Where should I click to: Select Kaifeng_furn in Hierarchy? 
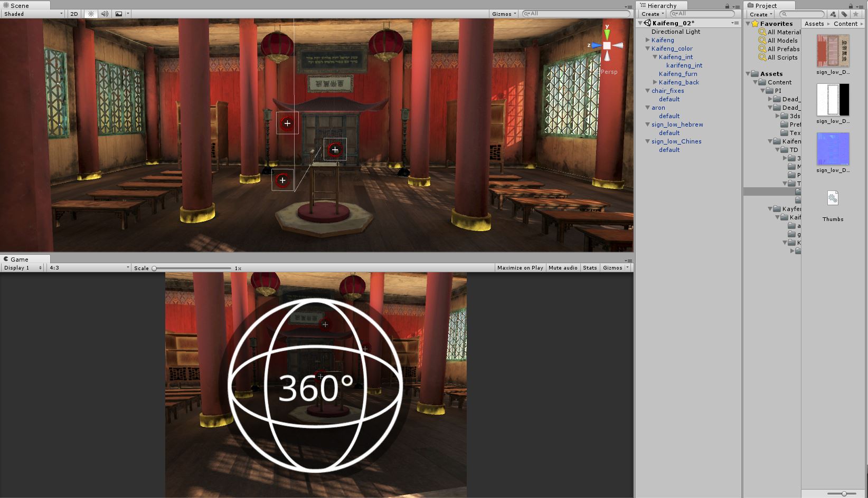pyautogui.click(x=678, y=74)
